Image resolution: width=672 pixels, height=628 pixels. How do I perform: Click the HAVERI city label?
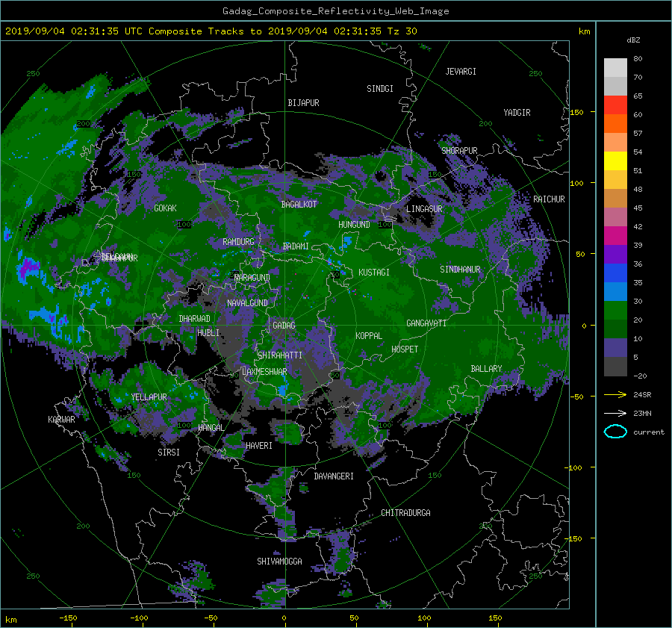pyautogui.click(x=259, y=446)
